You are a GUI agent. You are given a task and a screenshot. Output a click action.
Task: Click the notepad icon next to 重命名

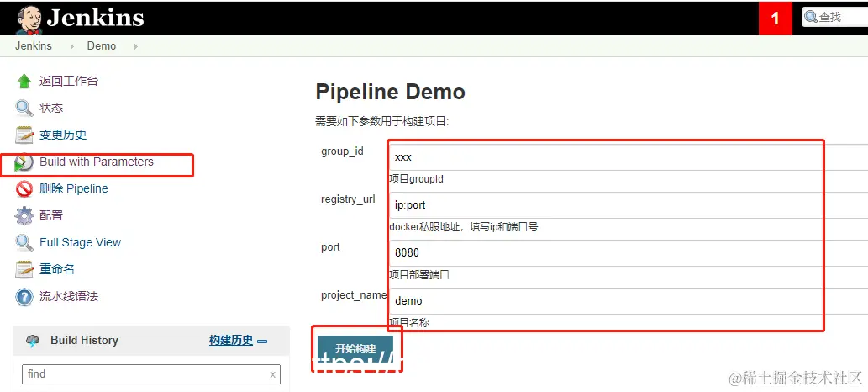coord(24,269)
